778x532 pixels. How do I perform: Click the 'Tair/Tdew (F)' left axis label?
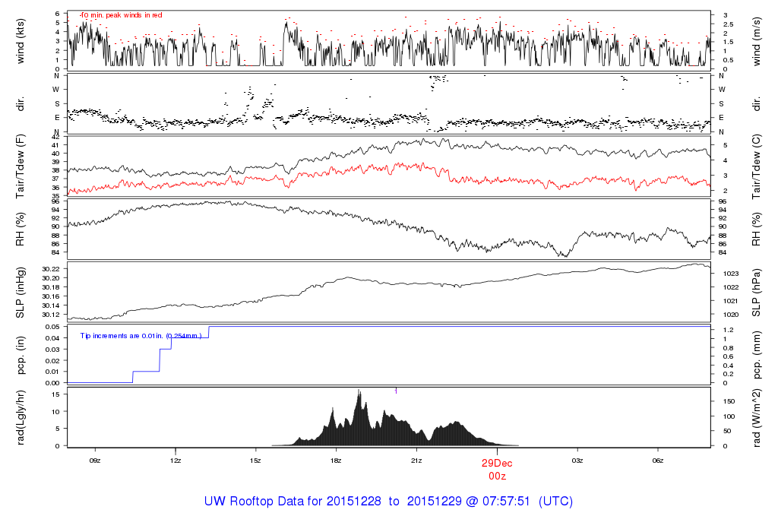pyautogui.click(x=21, y=166)
